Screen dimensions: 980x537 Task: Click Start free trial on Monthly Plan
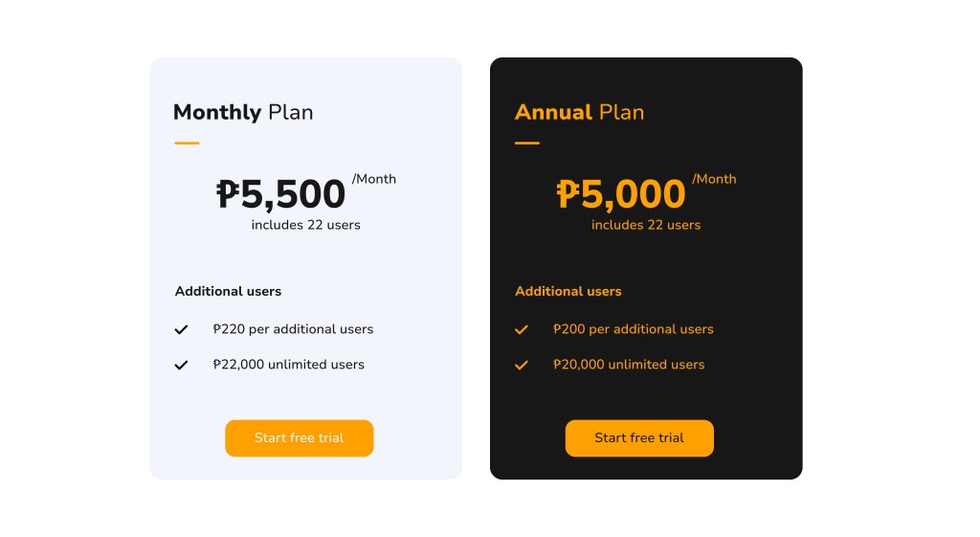(x=299, y=438)
